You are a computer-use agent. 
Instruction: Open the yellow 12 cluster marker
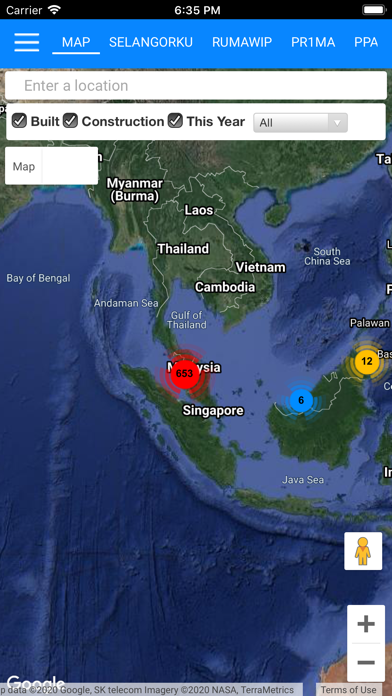tap(367, 361)
